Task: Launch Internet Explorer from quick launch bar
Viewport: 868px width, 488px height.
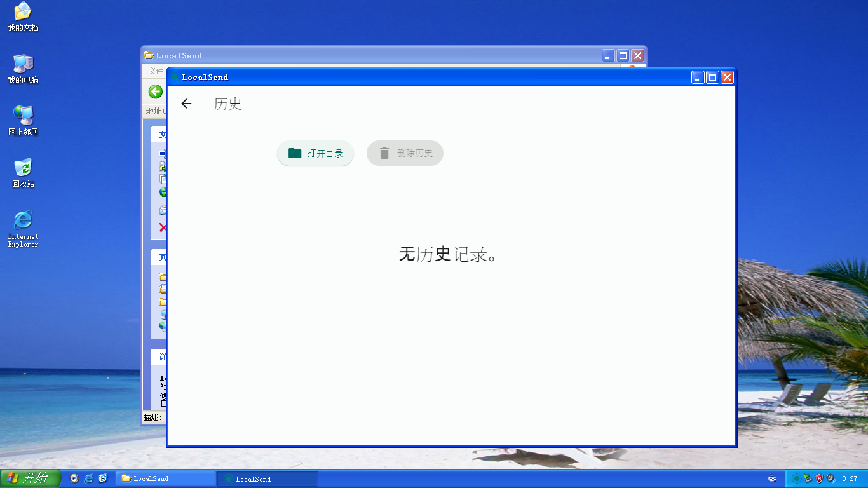Action: [x=89, y=478]
